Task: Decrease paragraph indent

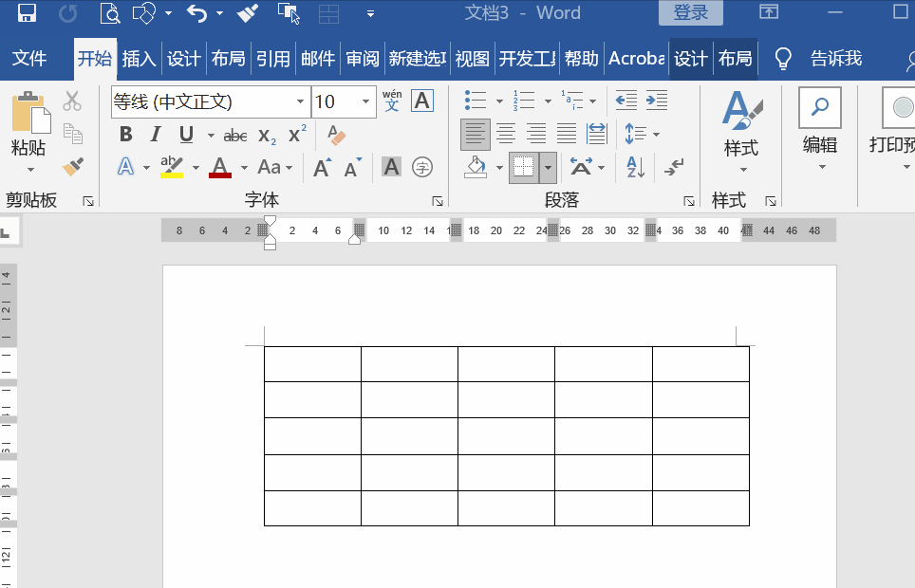Action: click(626, 101)
